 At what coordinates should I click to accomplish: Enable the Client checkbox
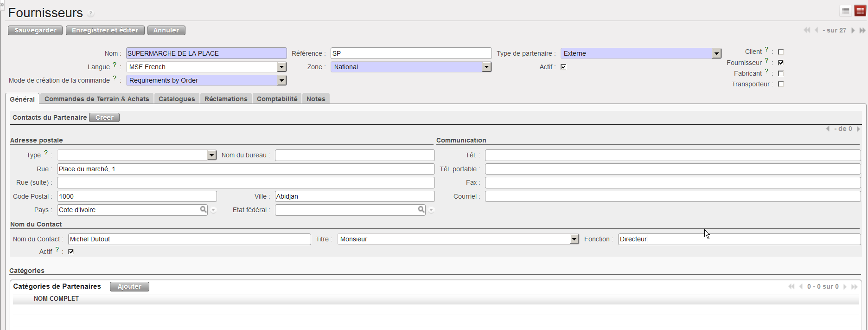[x=781, y=52]
